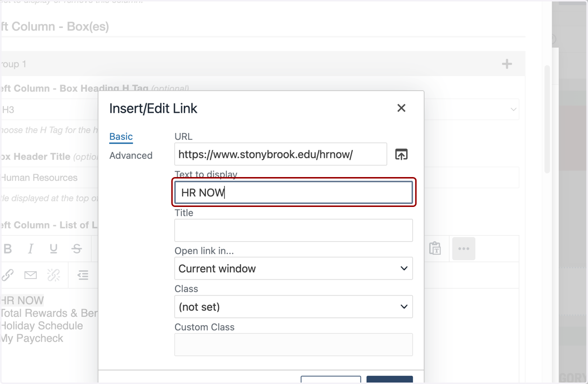The width and height of the screenshot is (588, 384).
Task: Open the more options ellipsis button
Action: [x=464, y=249]
